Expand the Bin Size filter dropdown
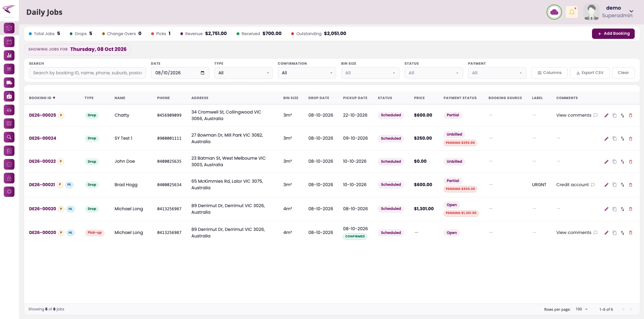 (x=370, y=73)
